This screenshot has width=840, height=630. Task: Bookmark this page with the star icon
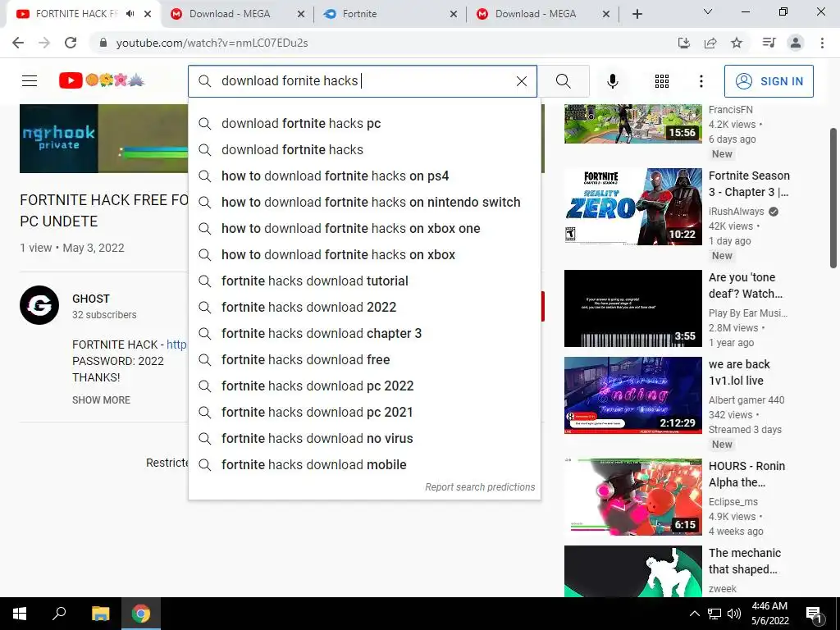[x=737, y=43]
